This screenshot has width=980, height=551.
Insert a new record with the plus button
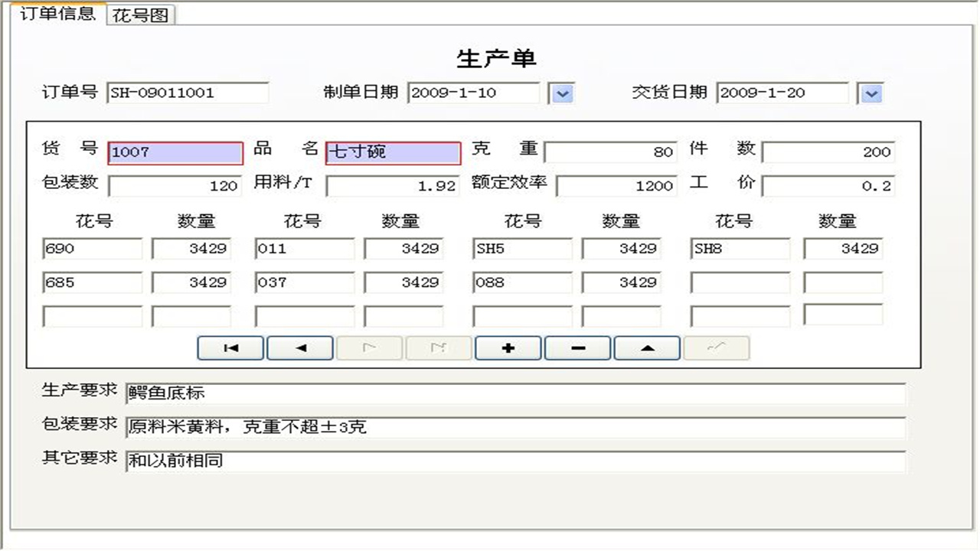click(x=508, y=348)
